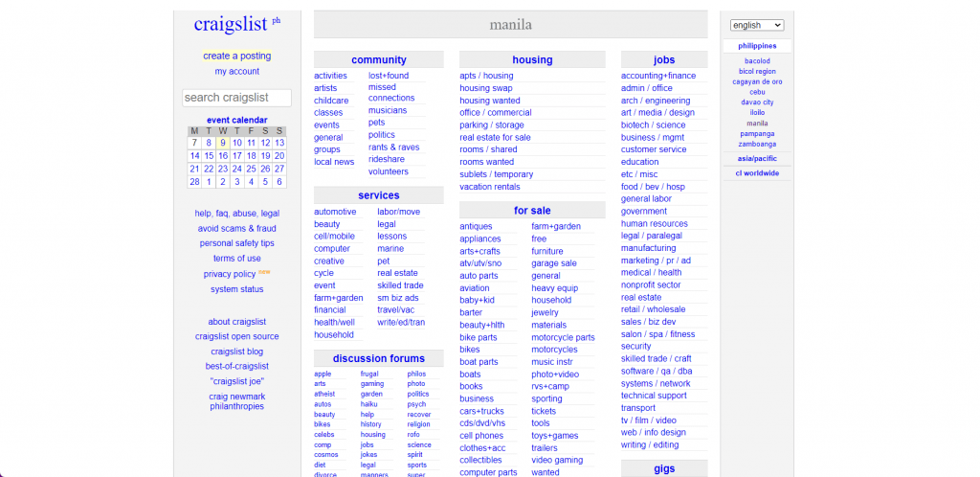
Task: Open apts / housing category
Action: click(x=486, y=76)
